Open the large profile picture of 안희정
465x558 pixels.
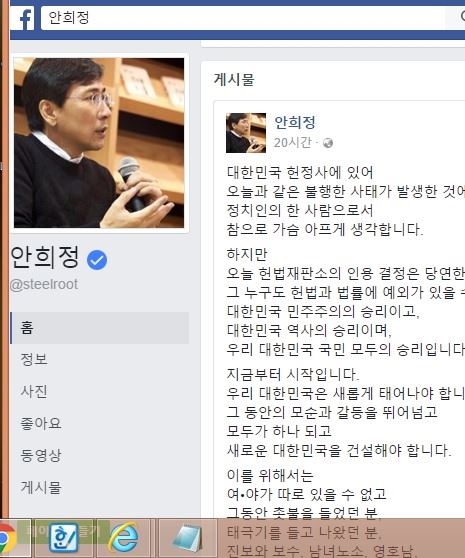pyautogui.click(x=99, y=143)
